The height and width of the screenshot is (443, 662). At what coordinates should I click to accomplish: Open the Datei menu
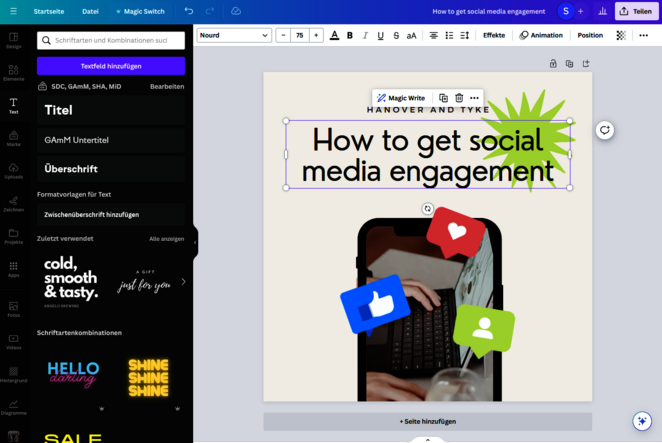90,11
